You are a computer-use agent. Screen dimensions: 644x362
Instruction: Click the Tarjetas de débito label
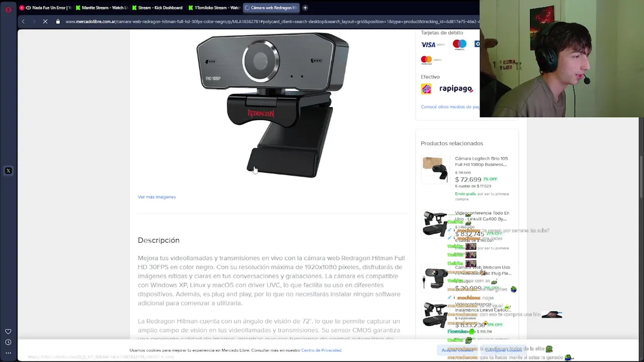(x=442, y=33)
